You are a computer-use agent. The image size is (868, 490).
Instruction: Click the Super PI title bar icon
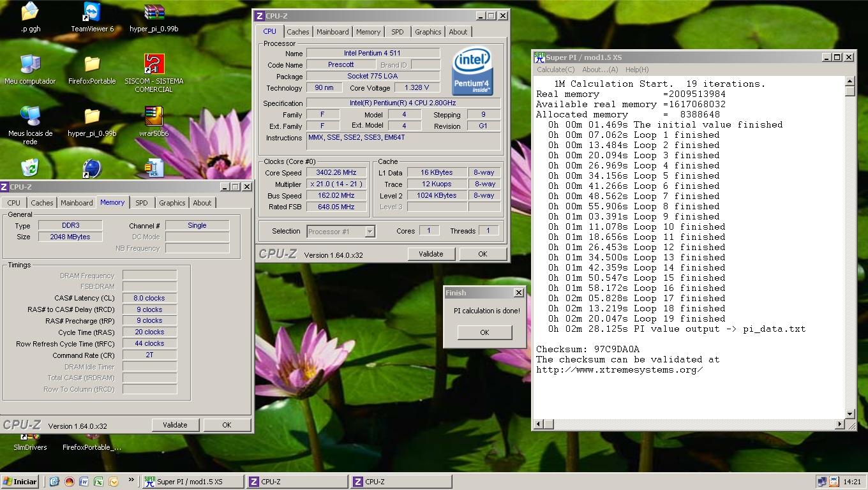pyautogui.click(x=539, y=57)
